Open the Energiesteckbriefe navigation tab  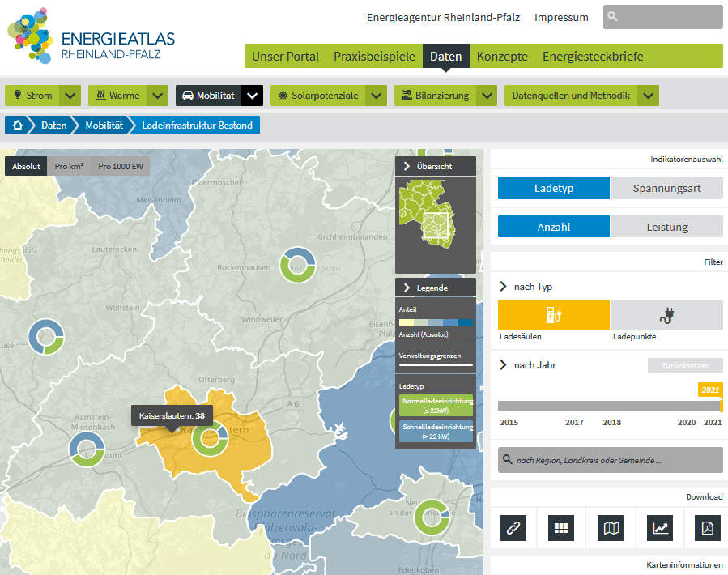click(x=593, y=57)
